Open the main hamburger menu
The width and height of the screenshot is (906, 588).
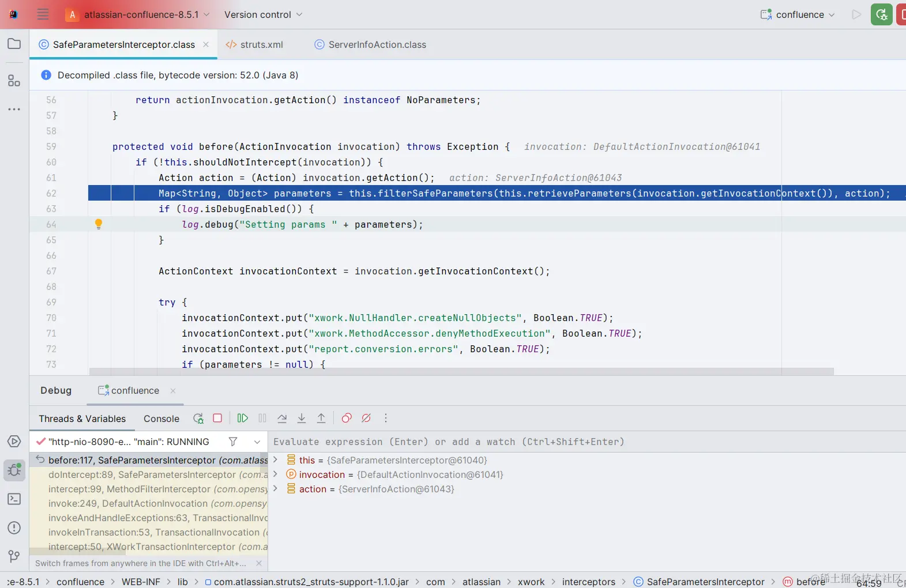(x=43, y=14)
